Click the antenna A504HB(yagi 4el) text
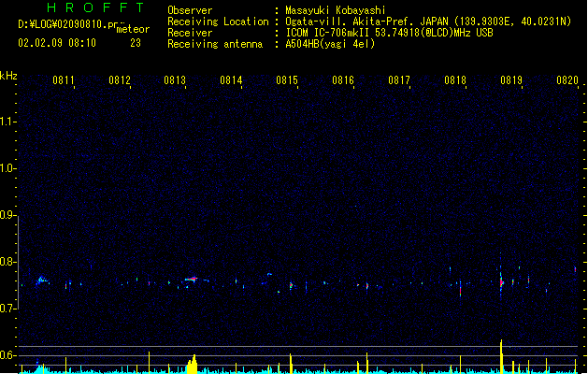The width and height of the screenshot is (588, 374). (330, 44)
